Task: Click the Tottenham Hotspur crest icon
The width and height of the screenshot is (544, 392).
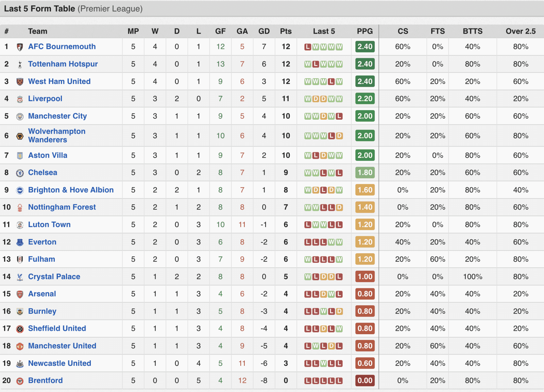Action: 20,64
